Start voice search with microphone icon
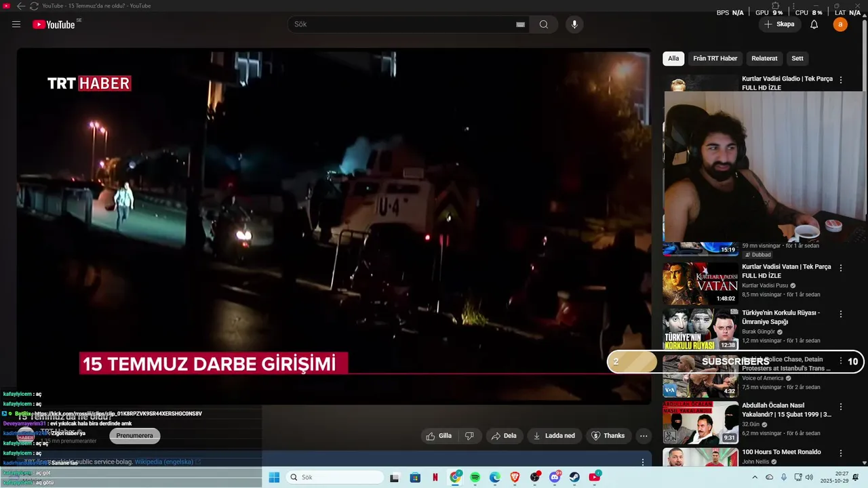Viewport: 868px width, 488px height. (x=574, y=24)
